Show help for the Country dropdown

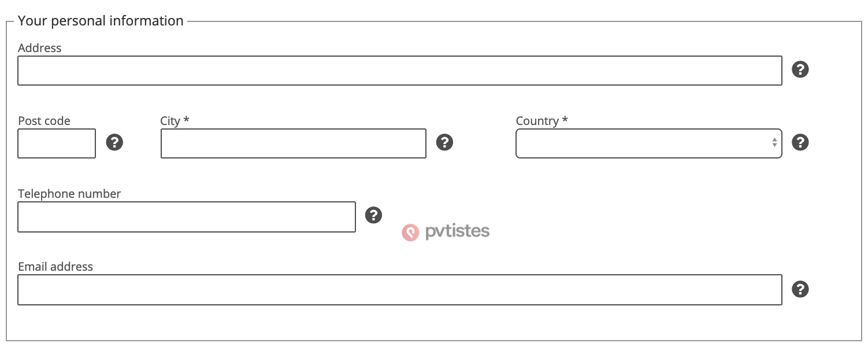[800, 142]
